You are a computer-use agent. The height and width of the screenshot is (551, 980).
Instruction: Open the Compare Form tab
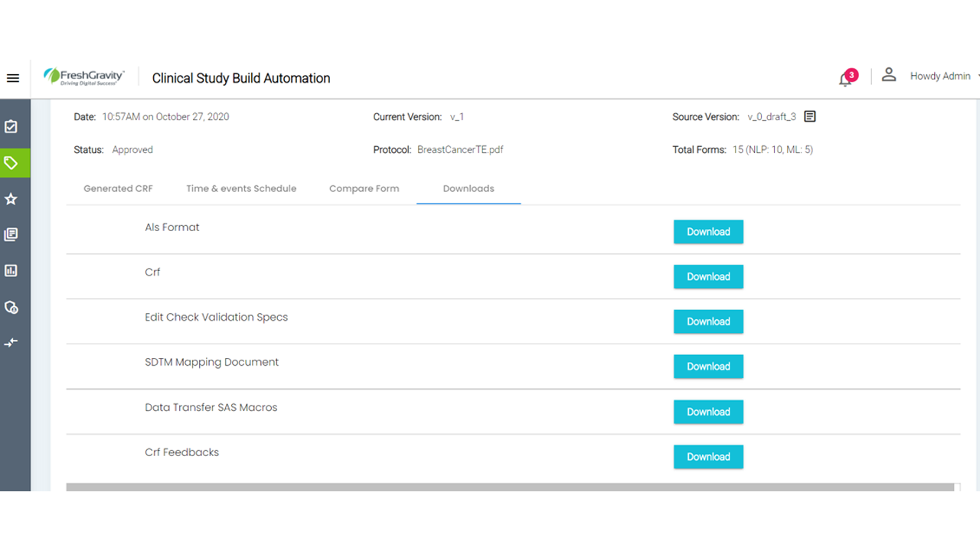364,188
